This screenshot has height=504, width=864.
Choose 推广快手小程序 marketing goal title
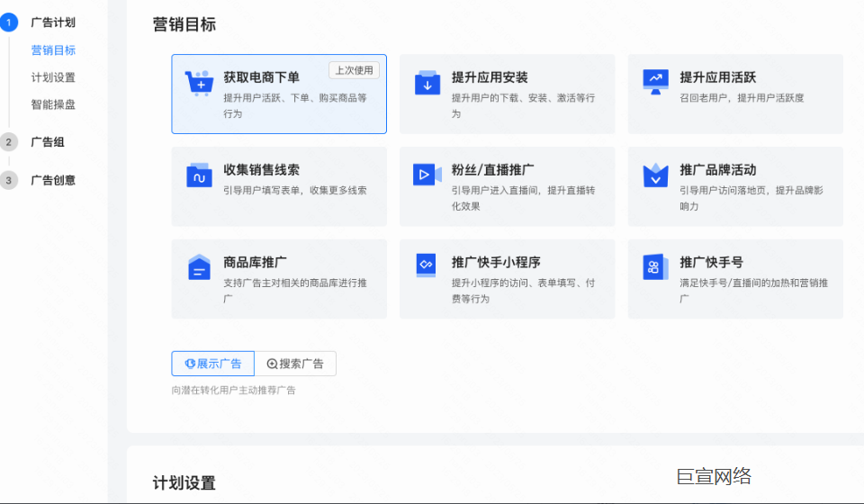pos(496,263)
